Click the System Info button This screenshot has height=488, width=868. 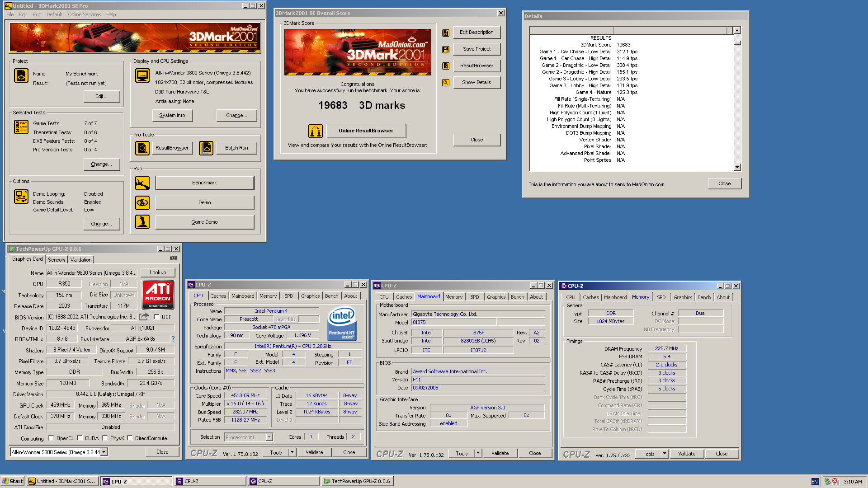click(x=172, y=116)
